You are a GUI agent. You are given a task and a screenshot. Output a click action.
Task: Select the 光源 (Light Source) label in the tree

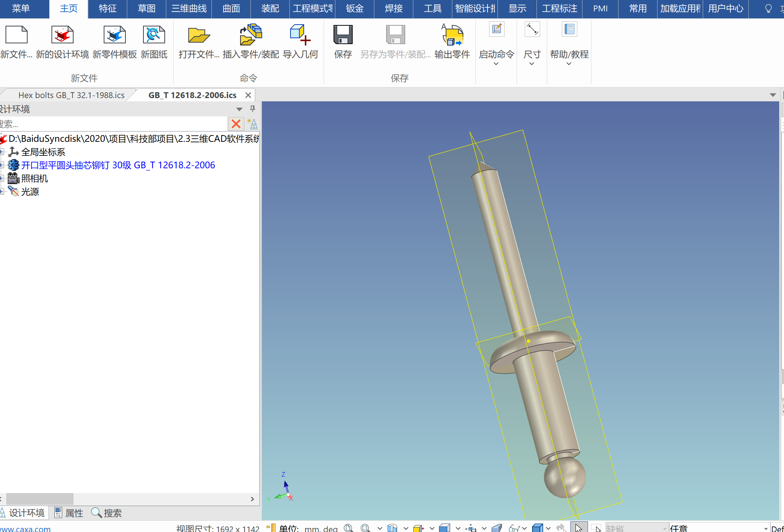tap(30, 191)
